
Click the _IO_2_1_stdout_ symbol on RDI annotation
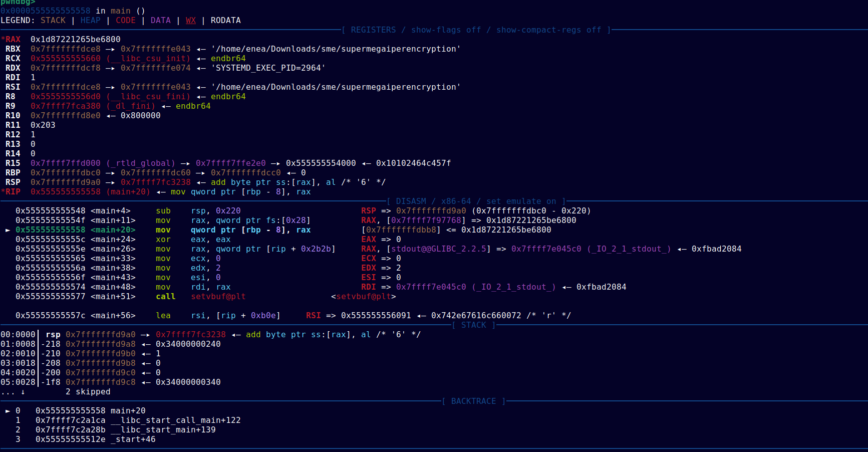514,287
